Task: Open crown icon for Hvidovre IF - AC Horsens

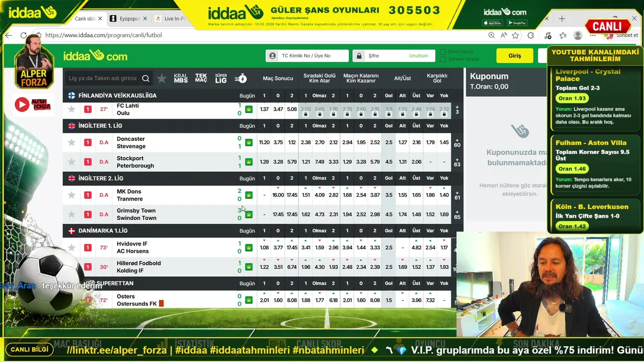Action: [249, 247]
